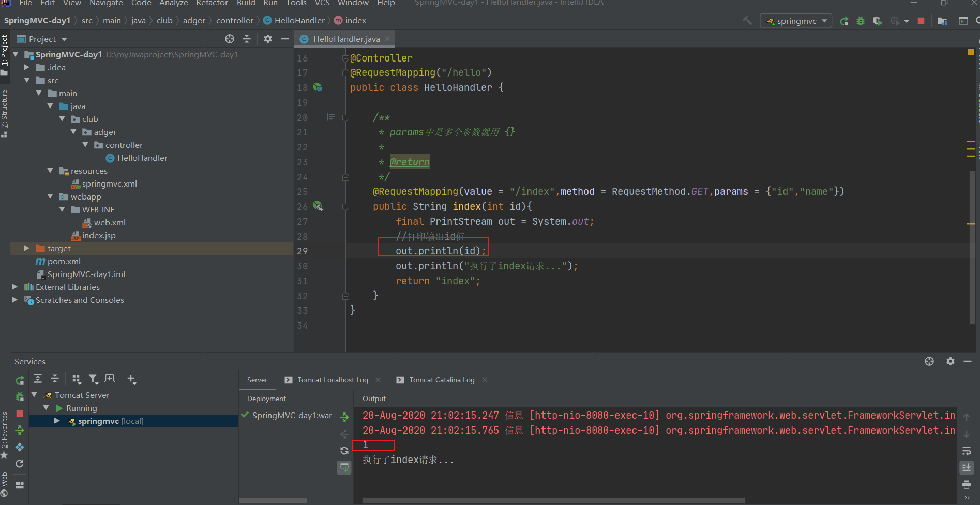Image resolution: width=980 pixels, height=505 pixels.
Task: Click controller in the breadcrumb bar
Action: click(x=234, y=20)
